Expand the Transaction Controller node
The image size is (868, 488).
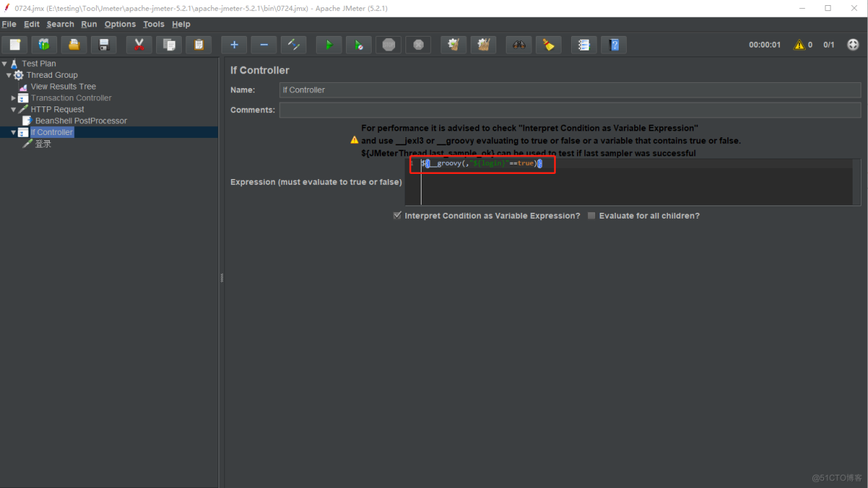[13, 98]
